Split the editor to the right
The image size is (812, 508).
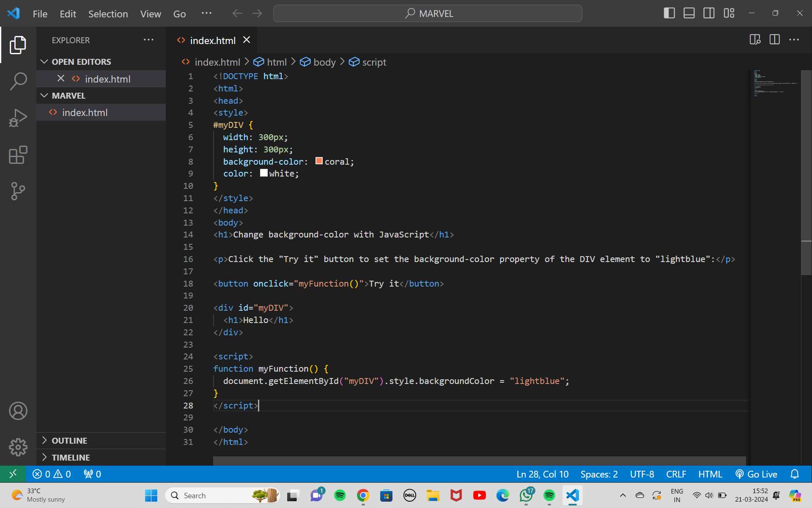tap(775, 40)
